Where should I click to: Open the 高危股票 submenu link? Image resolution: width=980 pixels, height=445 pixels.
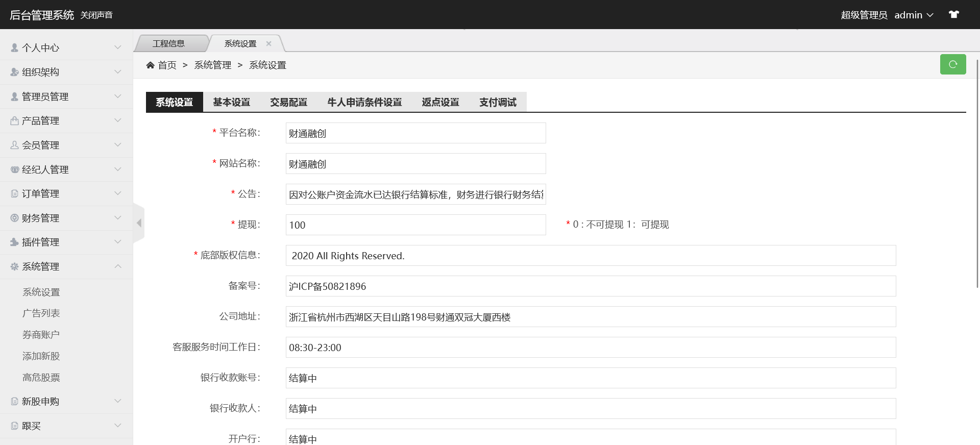click(x=41, y=378)
